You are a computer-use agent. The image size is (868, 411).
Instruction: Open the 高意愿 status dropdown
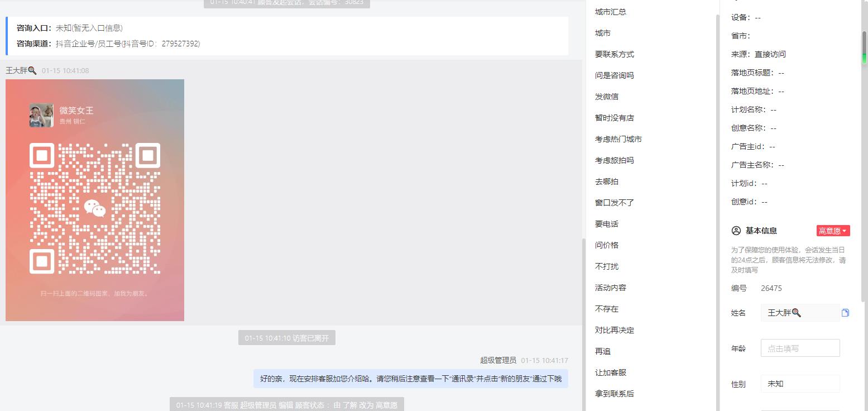833,231
